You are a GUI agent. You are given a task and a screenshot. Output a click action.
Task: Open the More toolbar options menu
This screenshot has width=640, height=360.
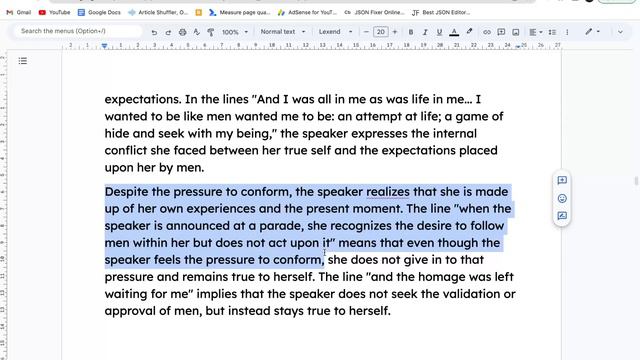(x=567, y=32)
